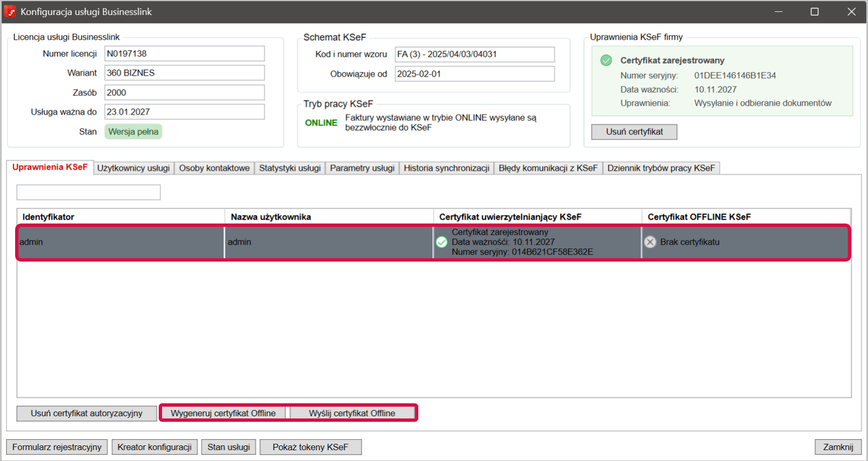Image resolution: width=868 pixels, height=461 pixels.
Task: Go to Parametry usługi tab
Action: [362, 168]
